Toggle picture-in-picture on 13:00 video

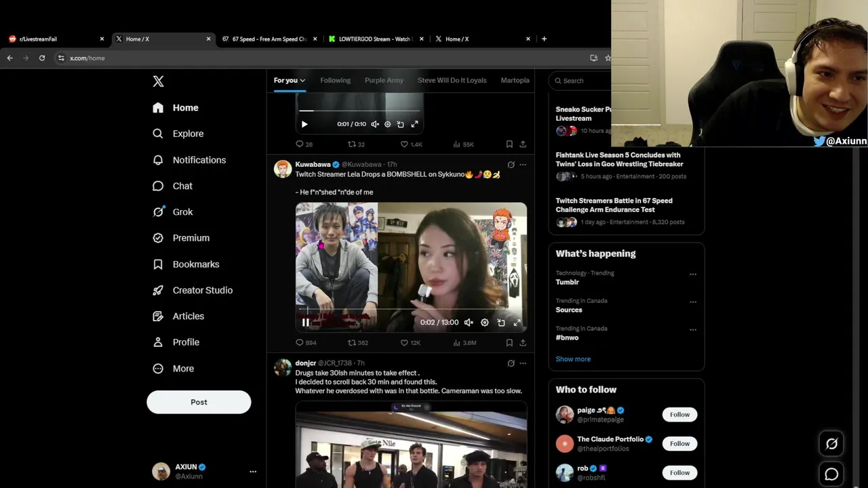point(501,323)
